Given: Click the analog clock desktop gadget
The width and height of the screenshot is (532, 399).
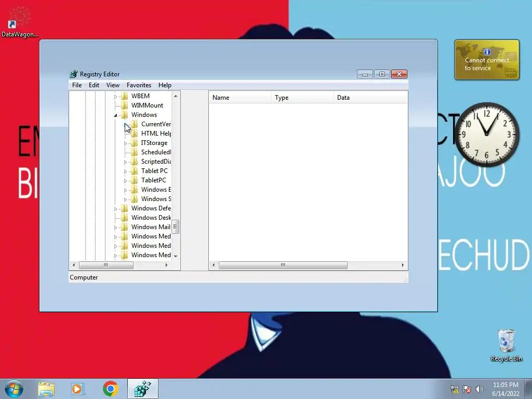Looking at the screenshot, I should pyautogui.click(x=486, y=135).
